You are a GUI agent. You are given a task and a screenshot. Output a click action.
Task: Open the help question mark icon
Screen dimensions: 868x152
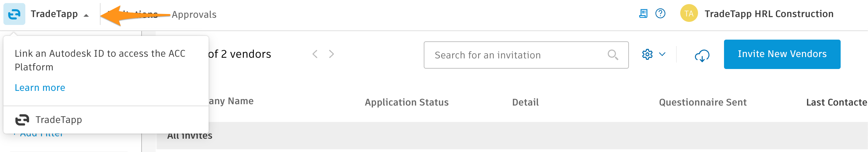click(x=660, y=14)
